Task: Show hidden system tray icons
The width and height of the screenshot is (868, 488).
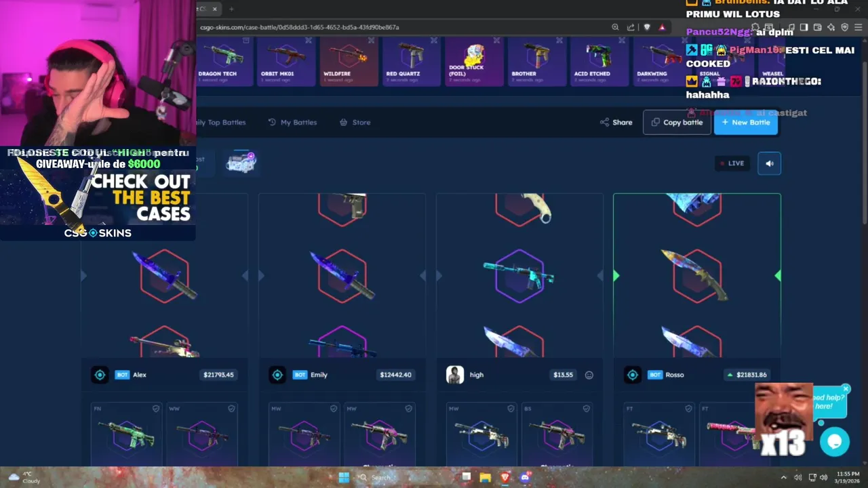Action: point(783,477)
